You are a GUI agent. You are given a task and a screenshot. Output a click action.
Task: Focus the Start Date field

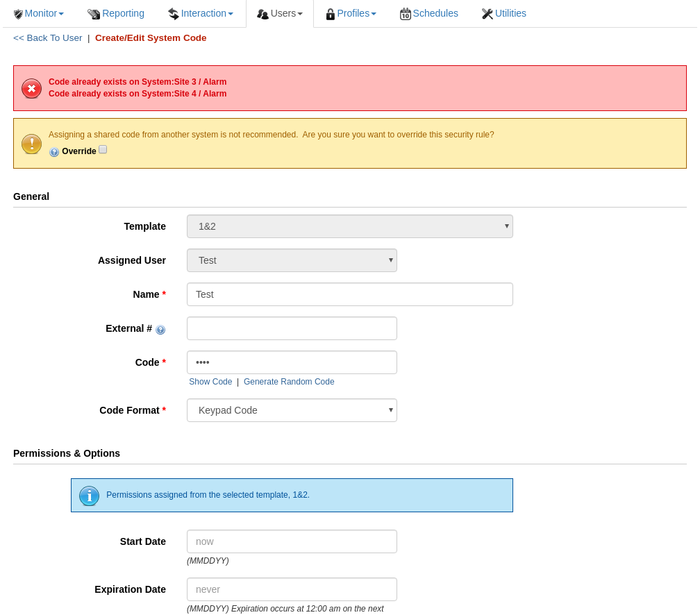click(292, 541)
